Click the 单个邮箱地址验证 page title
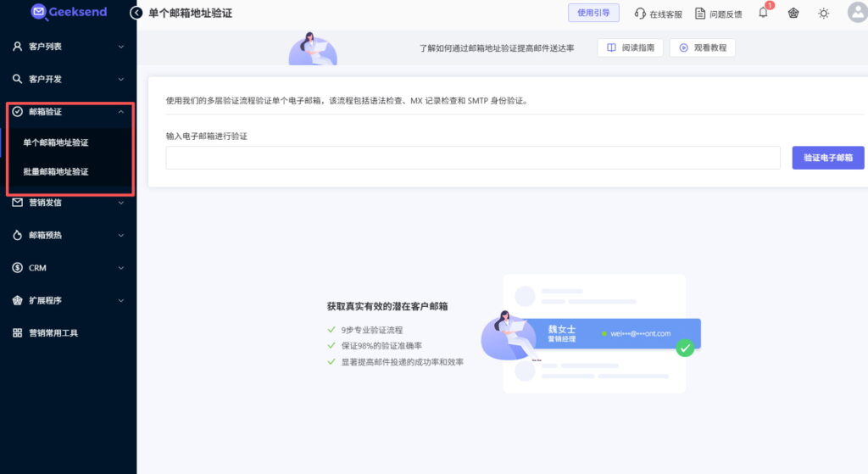 click(191, 14)
